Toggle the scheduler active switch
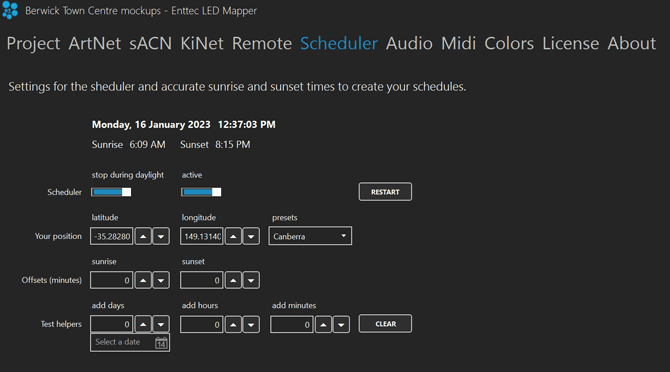Image resolution: width=670 pixels, height=372 pixels. 201,192
